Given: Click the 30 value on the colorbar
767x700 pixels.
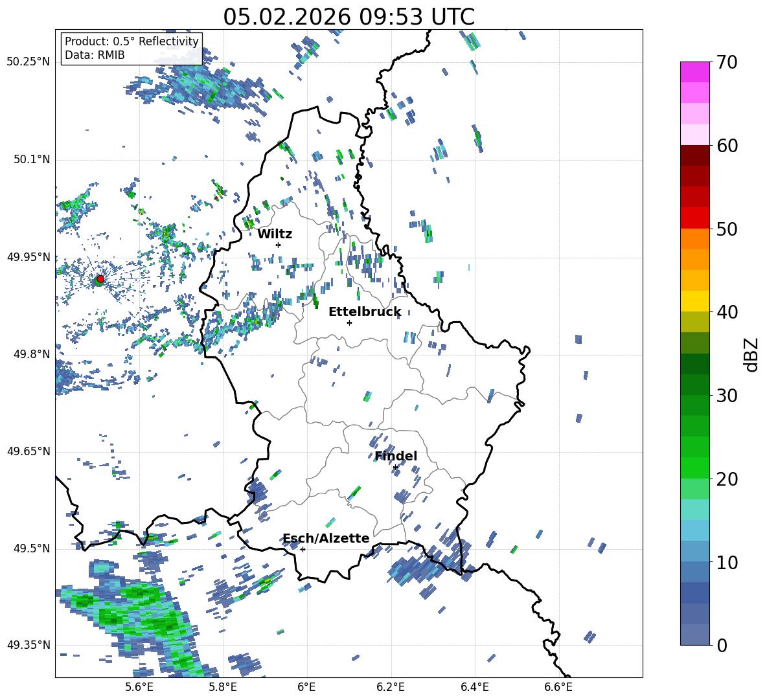Looking at the screenshot, I should 726,396.
